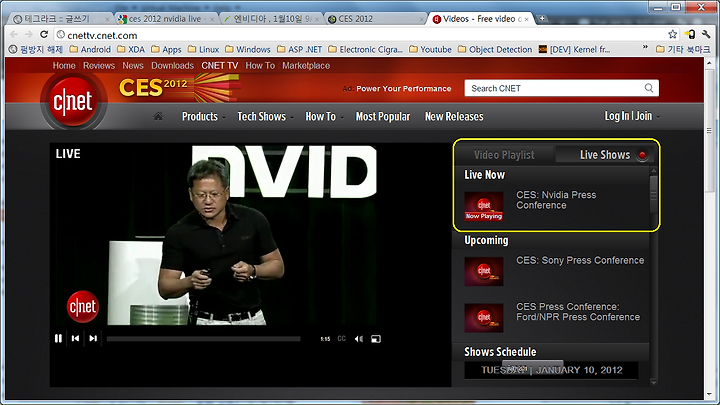
Task: Open 기타 북마크 folder
Action: point(683,50)
